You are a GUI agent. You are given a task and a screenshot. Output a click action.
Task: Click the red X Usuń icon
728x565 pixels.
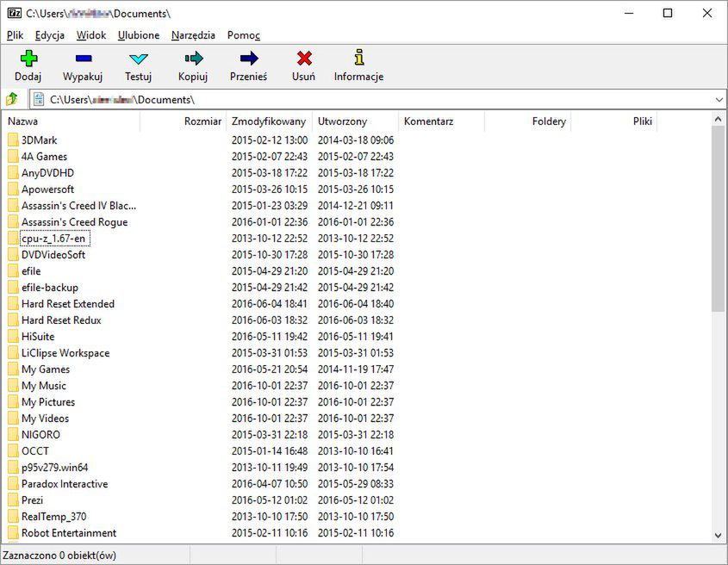click(304, 59)
